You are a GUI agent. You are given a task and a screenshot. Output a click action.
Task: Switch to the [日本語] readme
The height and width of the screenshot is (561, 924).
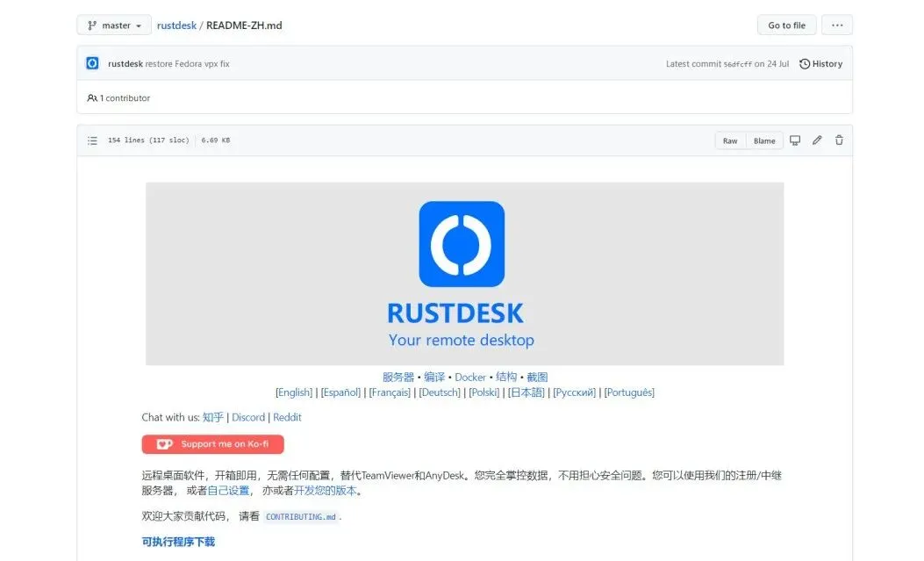click(526, 392)
